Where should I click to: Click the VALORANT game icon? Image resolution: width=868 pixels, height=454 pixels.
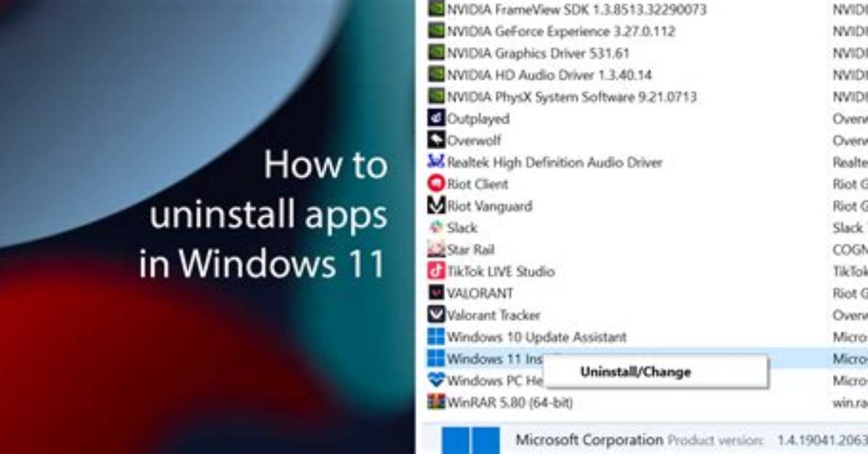coord(436,293)
